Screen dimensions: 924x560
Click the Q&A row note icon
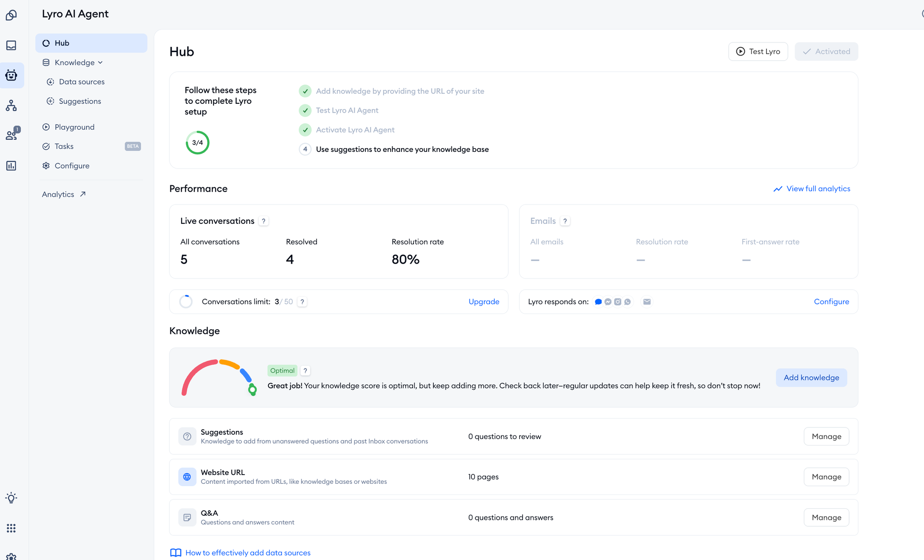187,518
